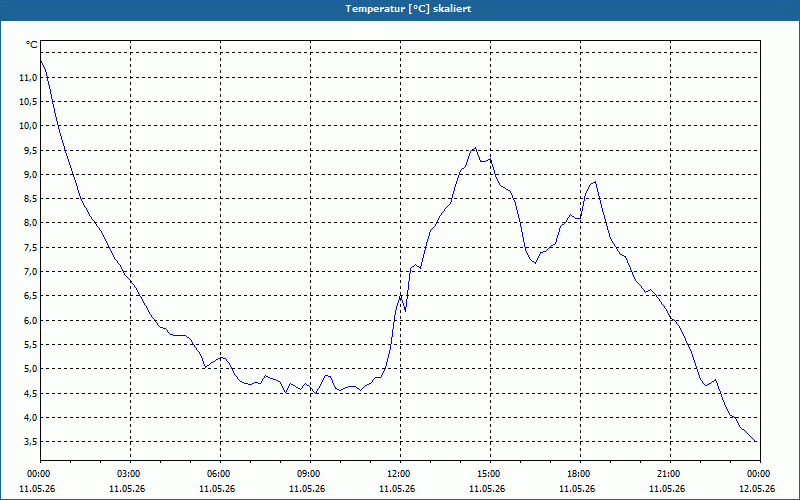Select the 6,0 temperature axis label
Image resolution: width=800 pixels, height=500 pixels.
click(x=30, y=320)
